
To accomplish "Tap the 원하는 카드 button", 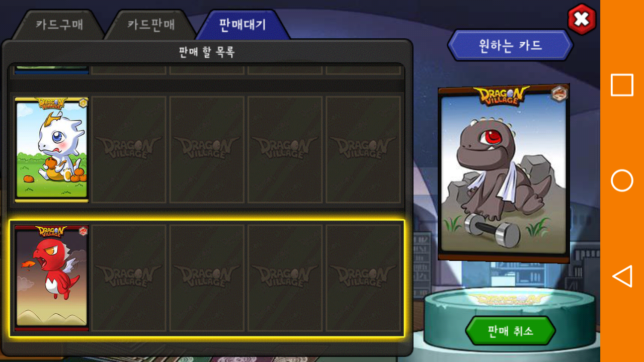I will coord(510,45).
